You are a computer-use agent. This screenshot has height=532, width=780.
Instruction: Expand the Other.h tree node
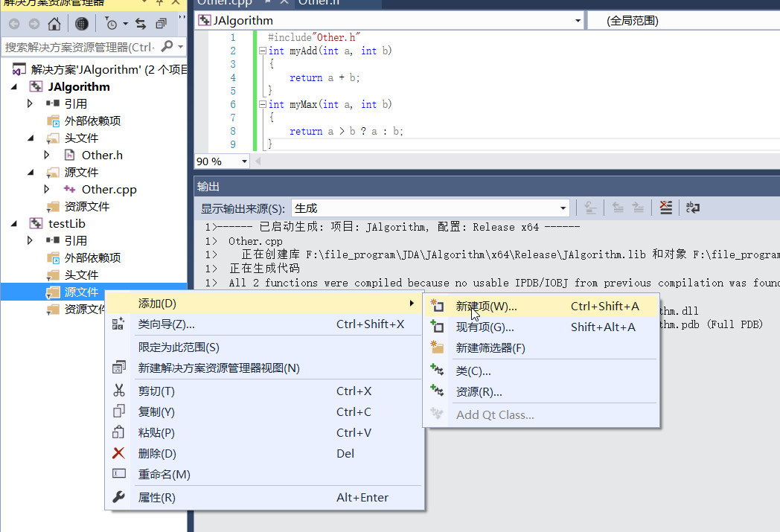click(x=47, y=155)
